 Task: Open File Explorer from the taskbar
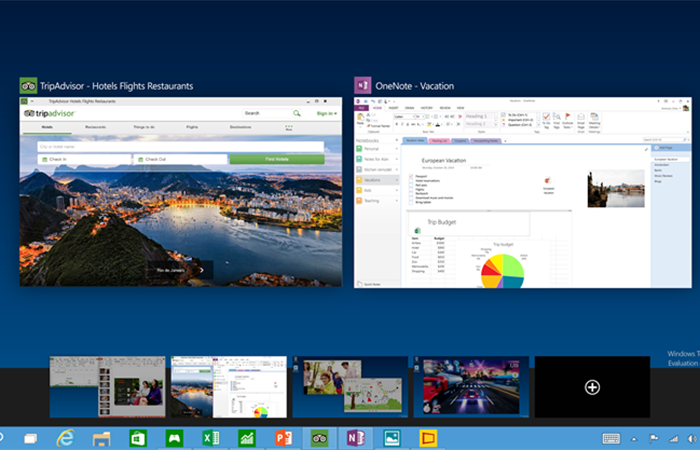click(x=101, y=439)
